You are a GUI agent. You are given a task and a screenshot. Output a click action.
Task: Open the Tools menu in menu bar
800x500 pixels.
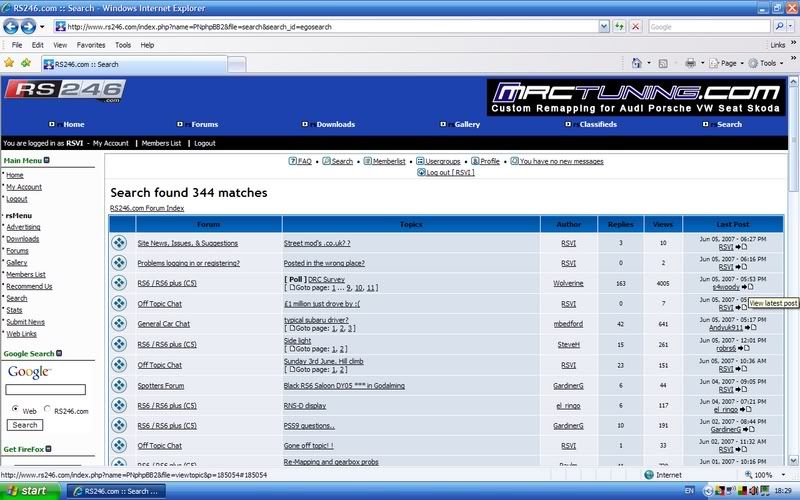point(122,45)
